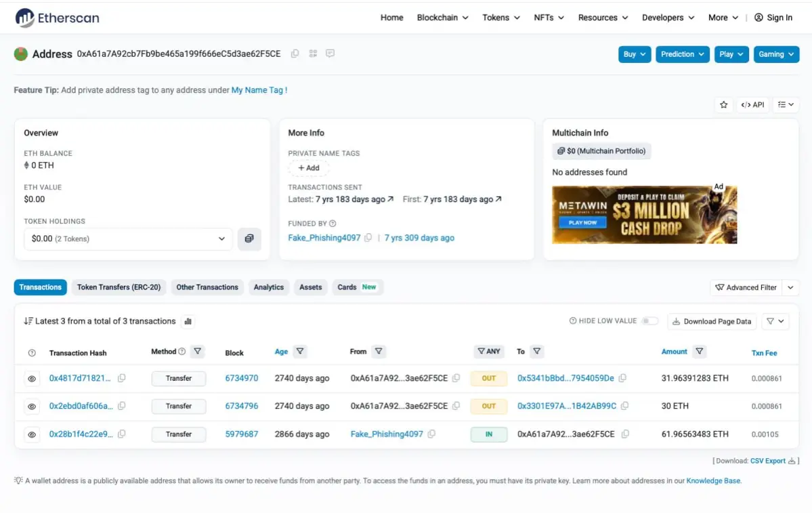
Task: Copy transaction hash 0x28b1f4c22e9
Action: tap(122, 434)
